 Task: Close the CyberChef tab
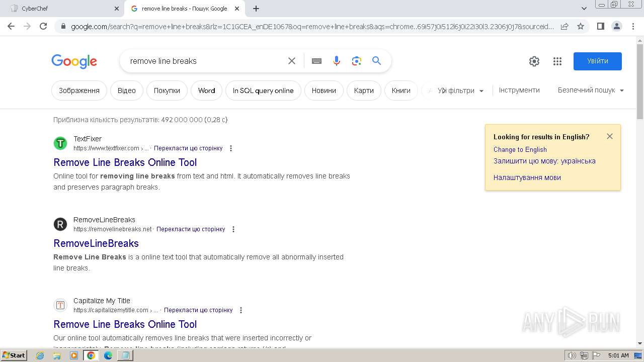pyautogui.click(x=116, y=9)
